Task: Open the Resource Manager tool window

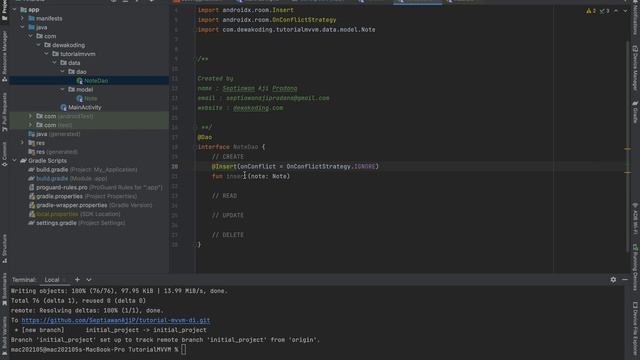Action: tap(4, 56)
